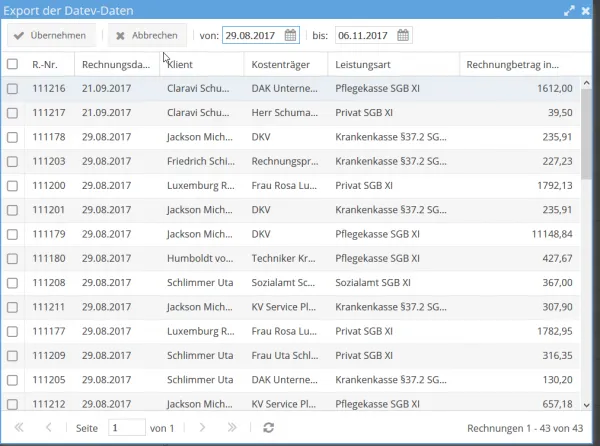
Task: Tick the checkbox for invoice 111203
Action: click(x=12, y=161)
